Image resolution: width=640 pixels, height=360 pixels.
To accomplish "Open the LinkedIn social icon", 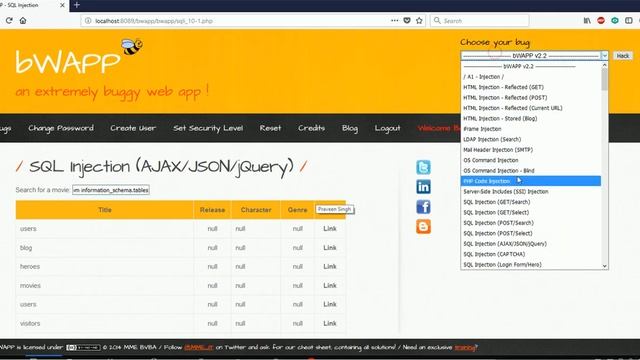I will pyautogui.click(x=423, y=187).
